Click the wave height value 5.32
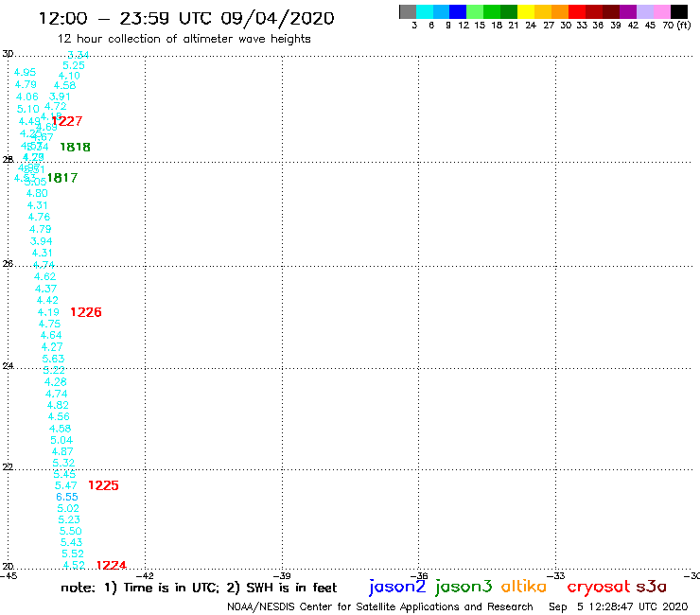Viewport: 700px width, 615px height. coord(63,463)
